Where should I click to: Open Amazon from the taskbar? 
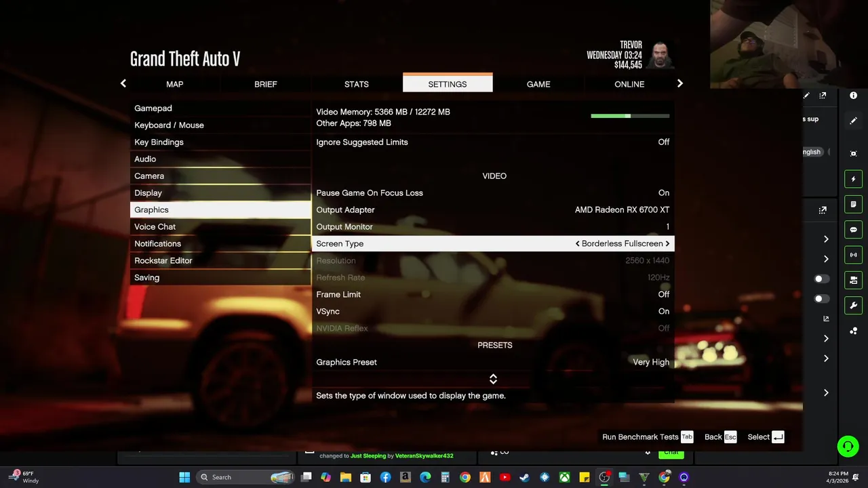click(x=405, y=477)
